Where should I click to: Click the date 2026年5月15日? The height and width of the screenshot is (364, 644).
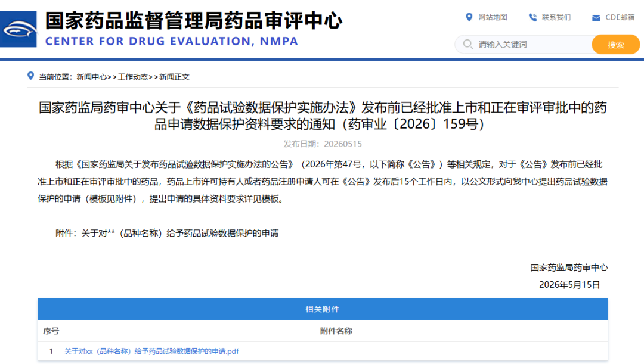click(x=569, y=285)
